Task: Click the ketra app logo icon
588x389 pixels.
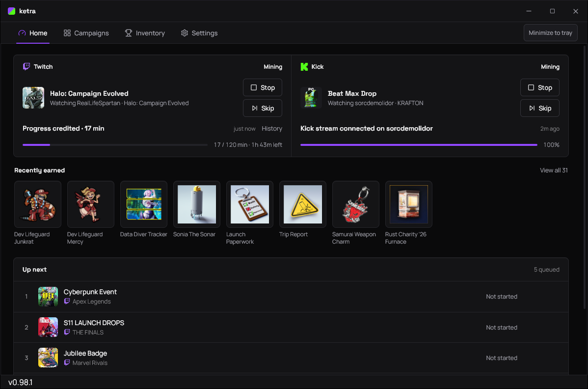Action: [x=12, y=11]
